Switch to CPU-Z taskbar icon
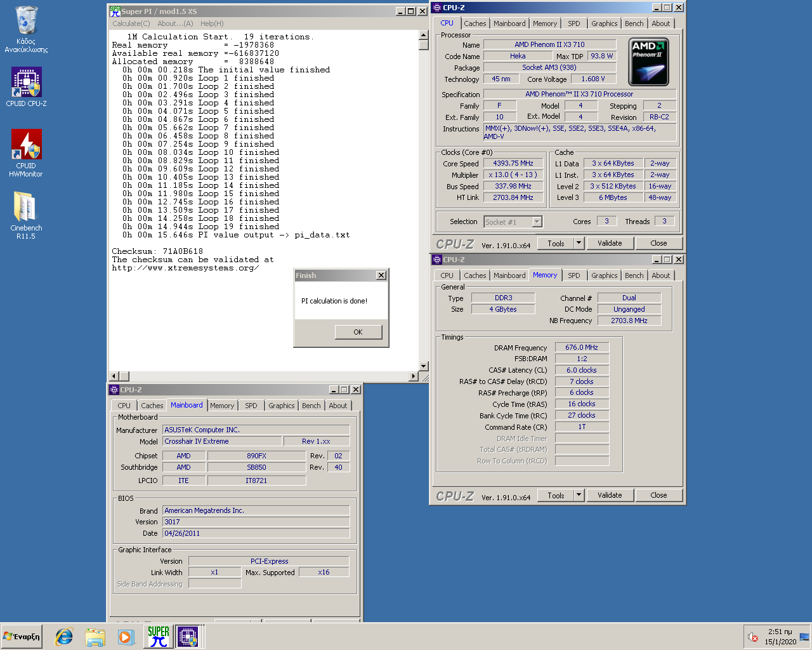 (188, 637)
